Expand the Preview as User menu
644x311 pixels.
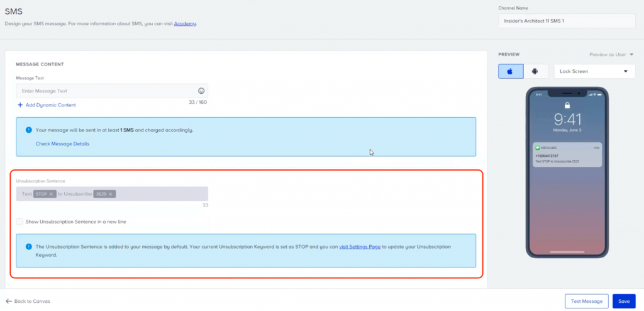point(611,54)
